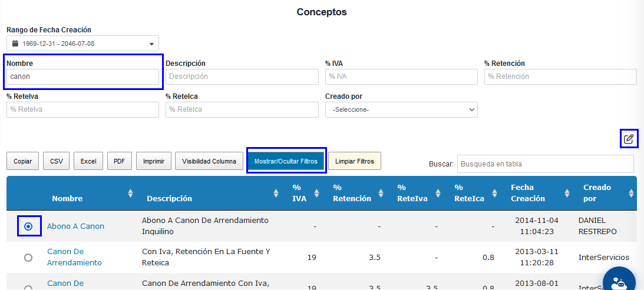Image resolution: width=644 pixels, height=290 pixels.
Task: Open the chatbot assistant bubble
Action: pos(619,283)
